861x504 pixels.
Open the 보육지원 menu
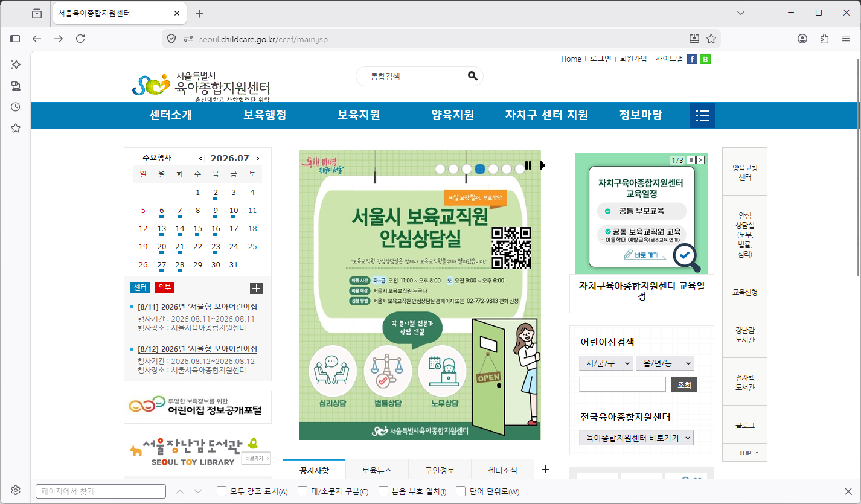pos(359,115)
